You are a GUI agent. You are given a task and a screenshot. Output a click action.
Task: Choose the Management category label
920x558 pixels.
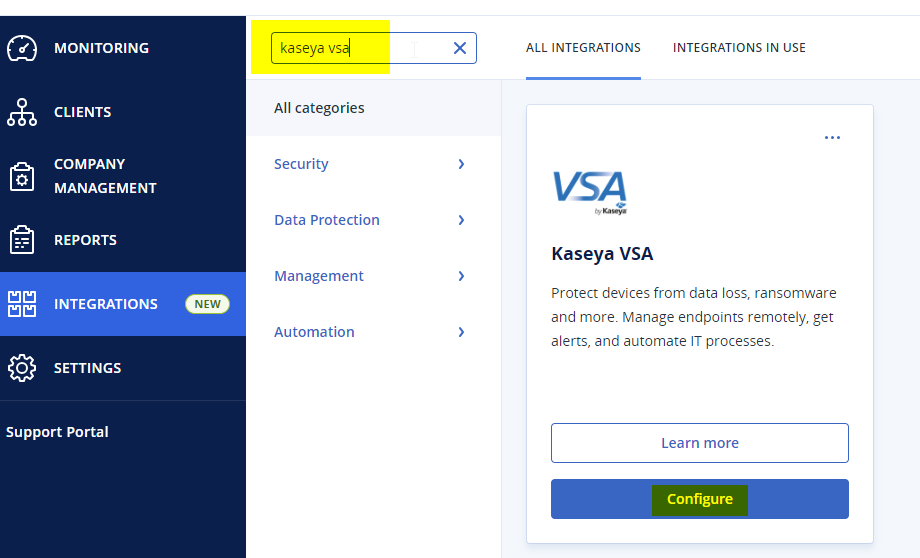pyautogui.click(x=319, y=276)
